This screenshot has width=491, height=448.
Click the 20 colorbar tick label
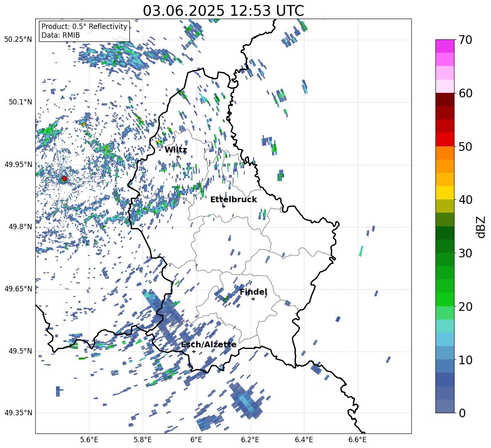click(465, 307)
